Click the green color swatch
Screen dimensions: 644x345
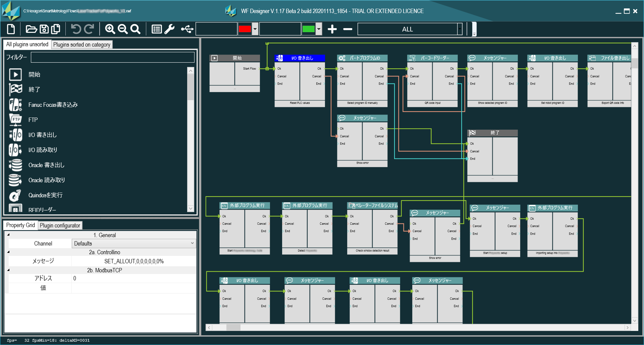coord(308,29)
